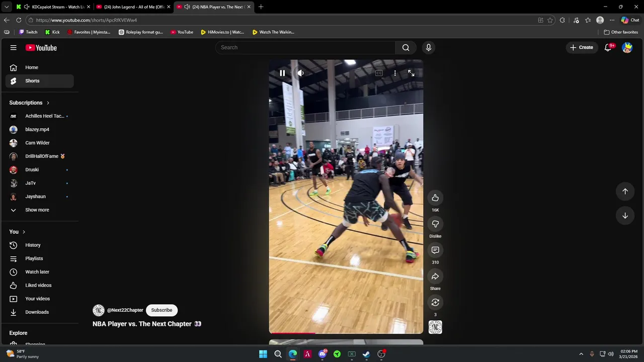
Task: Open Druski channel
Action: [x=40, y=169]
